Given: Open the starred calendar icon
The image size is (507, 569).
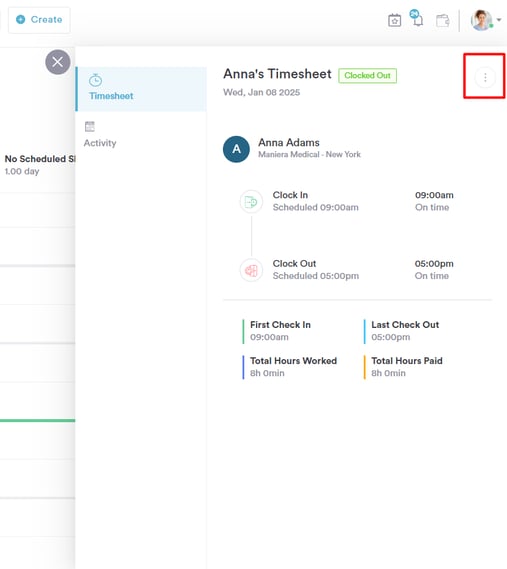Looking at the screenshot, I should (x=394, y=20).
